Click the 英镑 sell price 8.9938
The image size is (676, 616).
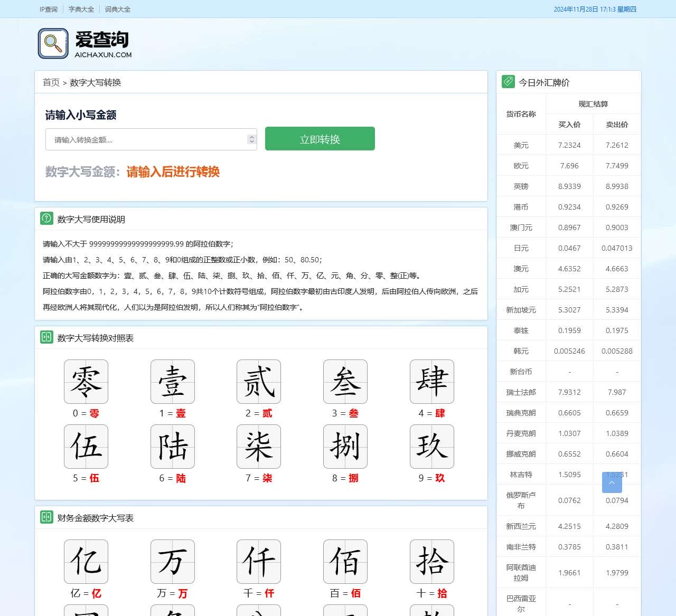[x=617, y=186]
